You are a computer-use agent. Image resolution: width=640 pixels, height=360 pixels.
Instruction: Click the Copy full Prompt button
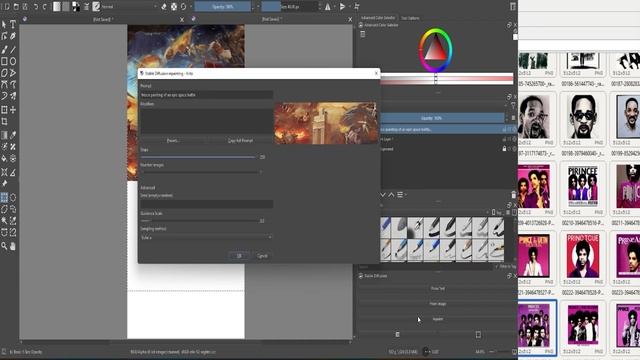click(x=240, y=140)
